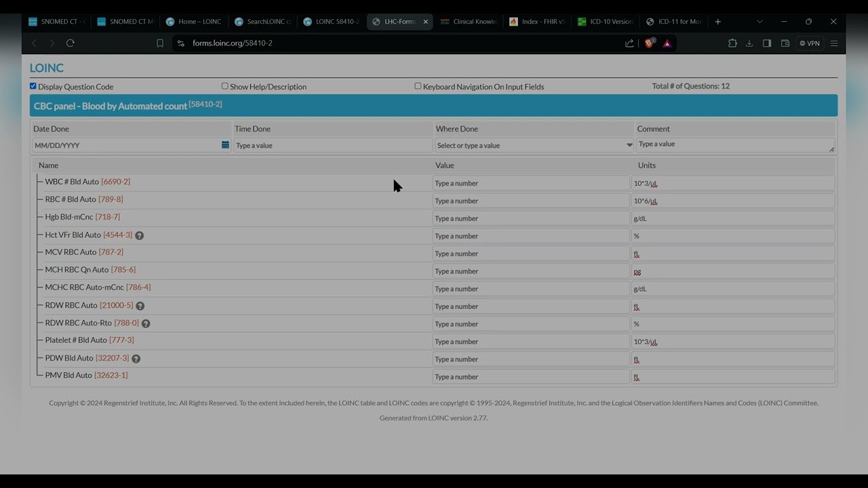Screen dimensions: 868x488
Task: Expand the Where Done dropdown arrow
Action: tap(629, 145)
